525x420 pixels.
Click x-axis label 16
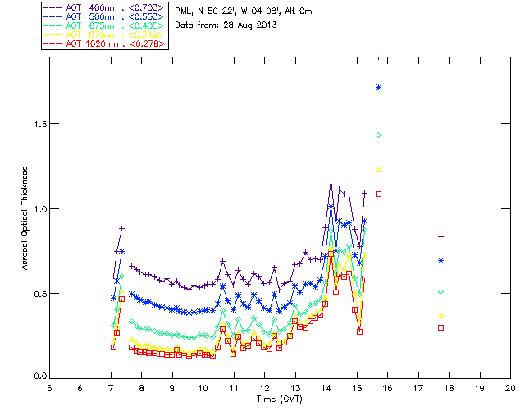point(387,388)
